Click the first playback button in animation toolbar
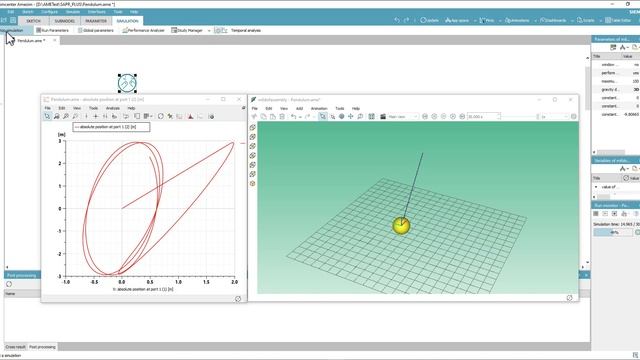Image resolution: width=640 pixels, height=360 pixels. click(x=425, y=117)
